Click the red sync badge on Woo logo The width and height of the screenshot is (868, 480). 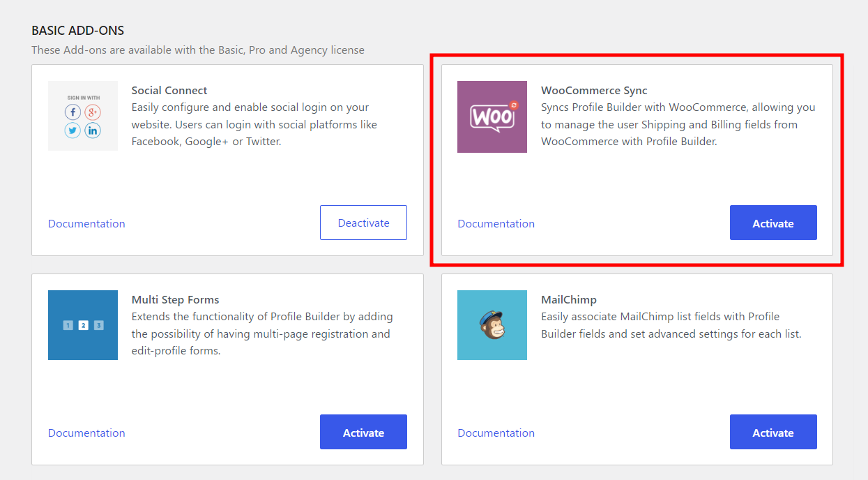tap(514, 105)
